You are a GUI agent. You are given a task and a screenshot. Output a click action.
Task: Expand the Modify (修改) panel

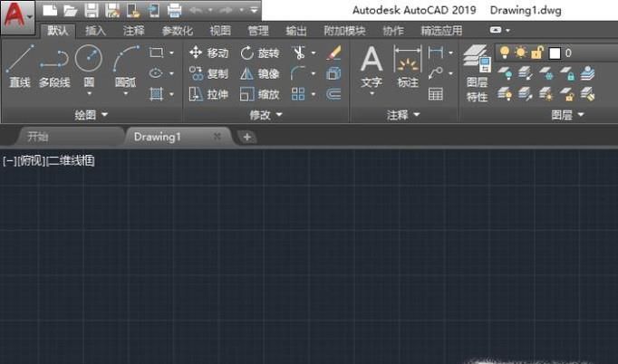[x=266, y=115]
